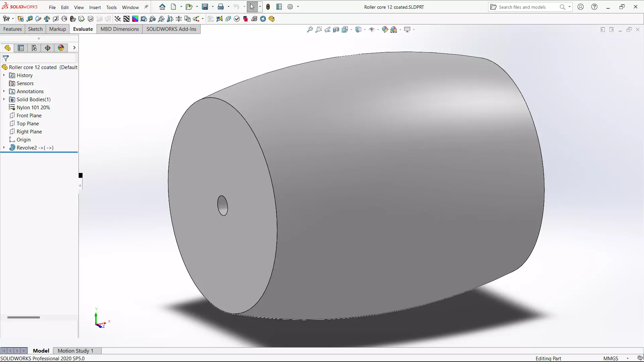Click the Previous View icon
644x362 pixels.
327,29
